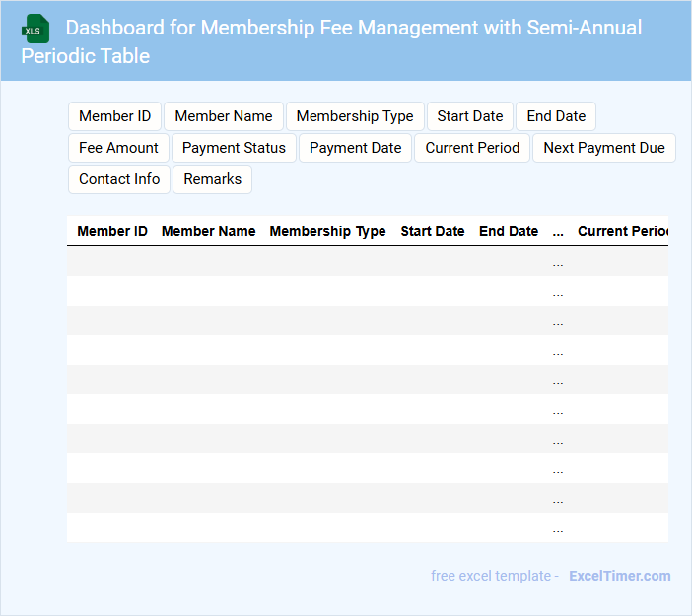Click the Member ID column header
The height and width of the screenshot is (616, 692).
point(112,231)
